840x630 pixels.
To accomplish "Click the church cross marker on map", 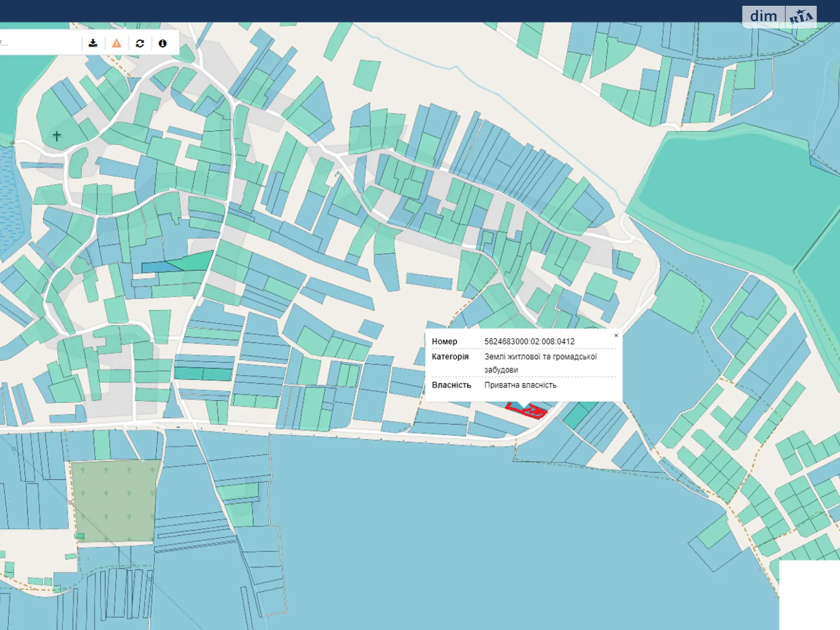I will coord(57,136).
